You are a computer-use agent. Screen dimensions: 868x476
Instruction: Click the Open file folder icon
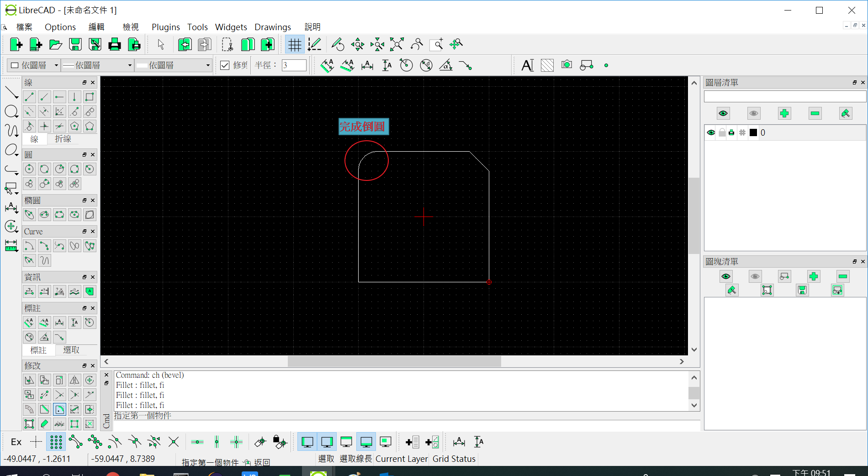tap(55, 44)
